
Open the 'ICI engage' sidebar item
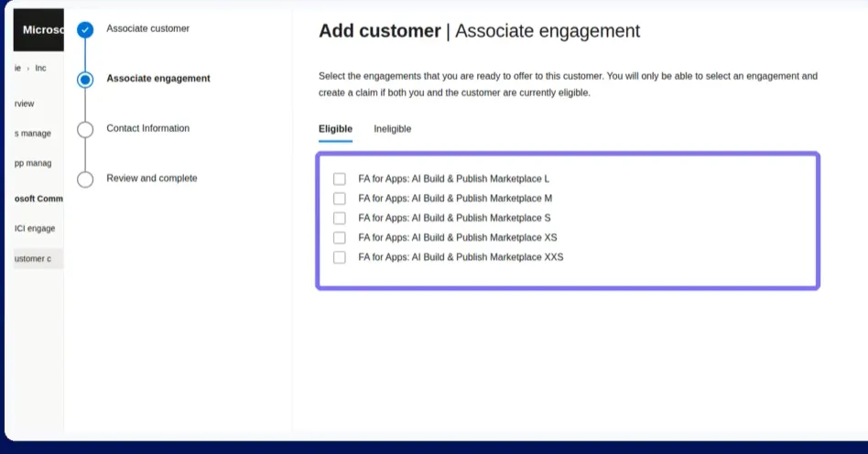click(35, 229)
